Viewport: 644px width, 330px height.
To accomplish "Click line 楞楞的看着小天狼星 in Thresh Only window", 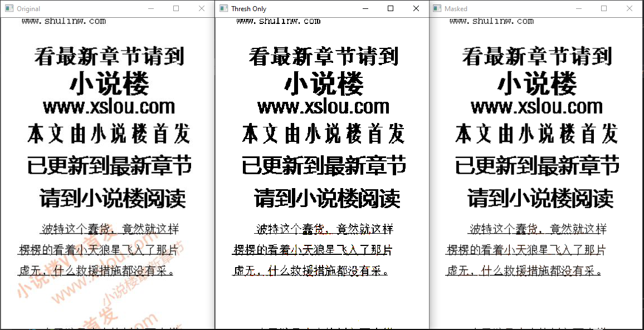I will (x=312, y=249).
